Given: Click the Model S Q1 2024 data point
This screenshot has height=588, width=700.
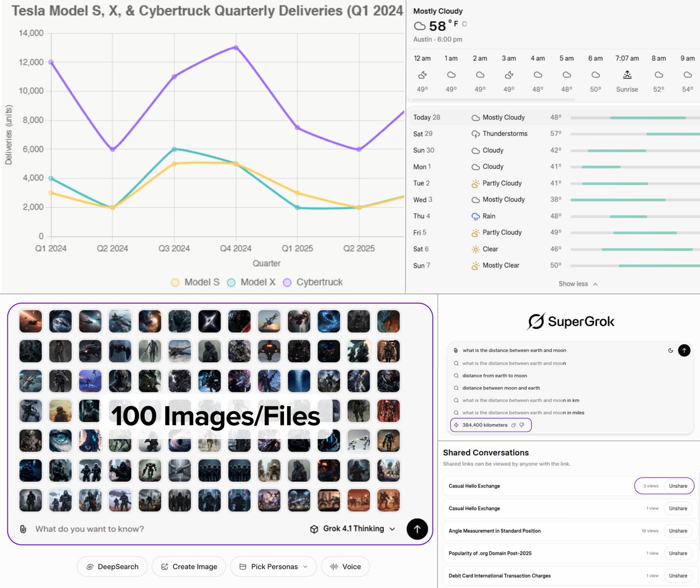Looking at the screenshot, I should tap(51, 192).
